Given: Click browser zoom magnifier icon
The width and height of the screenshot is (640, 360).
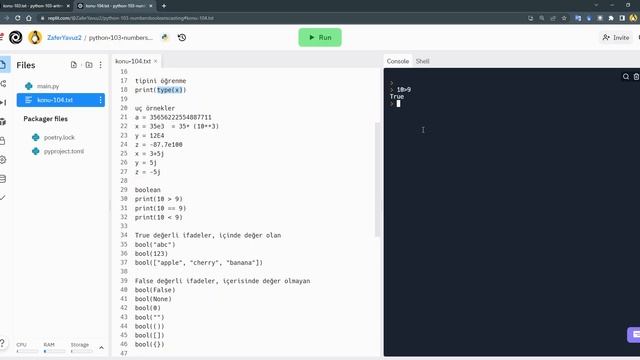Looking at the screenshot, I should pos(542,18).
